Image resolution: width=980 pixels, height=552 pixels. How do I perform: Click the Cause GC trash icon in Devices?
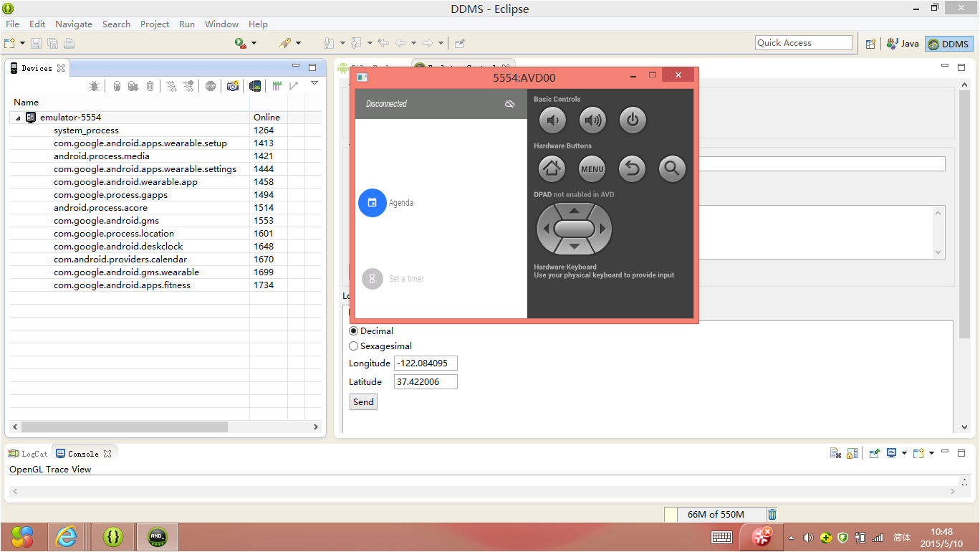pos(150,86)
